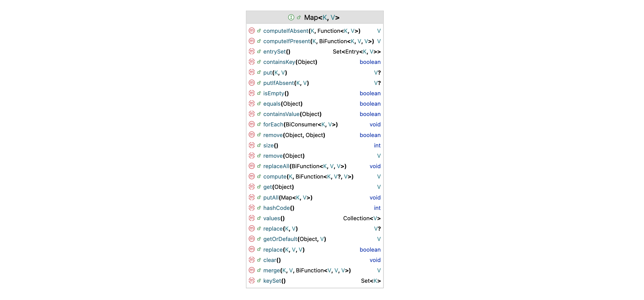This screenshot has height=300, width=644.
Task: Click the interface icon next to Map title
Action: 292,17
